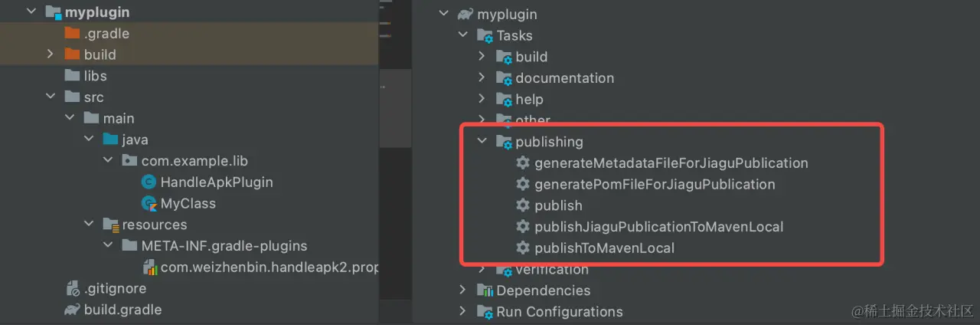Click the src folder icon

(72, 97)
